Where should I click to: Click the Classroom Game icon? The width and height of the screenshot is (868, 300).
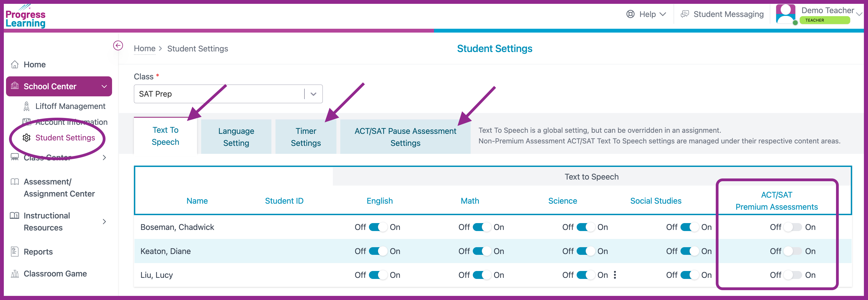point(15,274)
